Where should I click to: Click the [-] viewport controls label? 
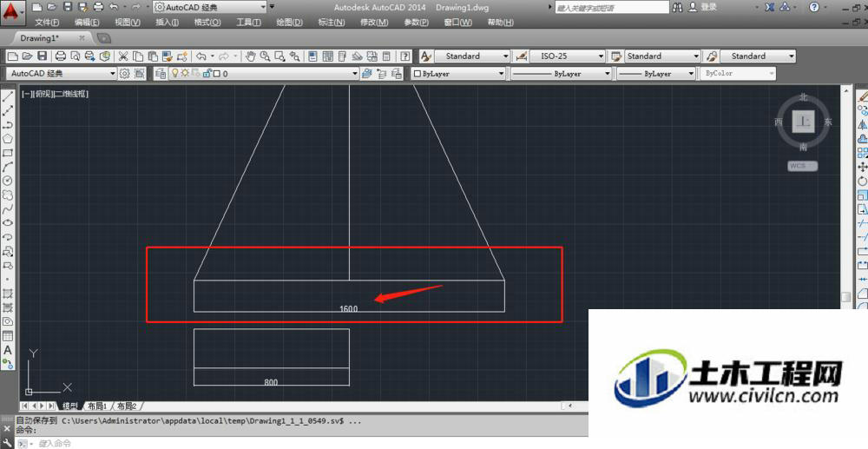point(26,94)
